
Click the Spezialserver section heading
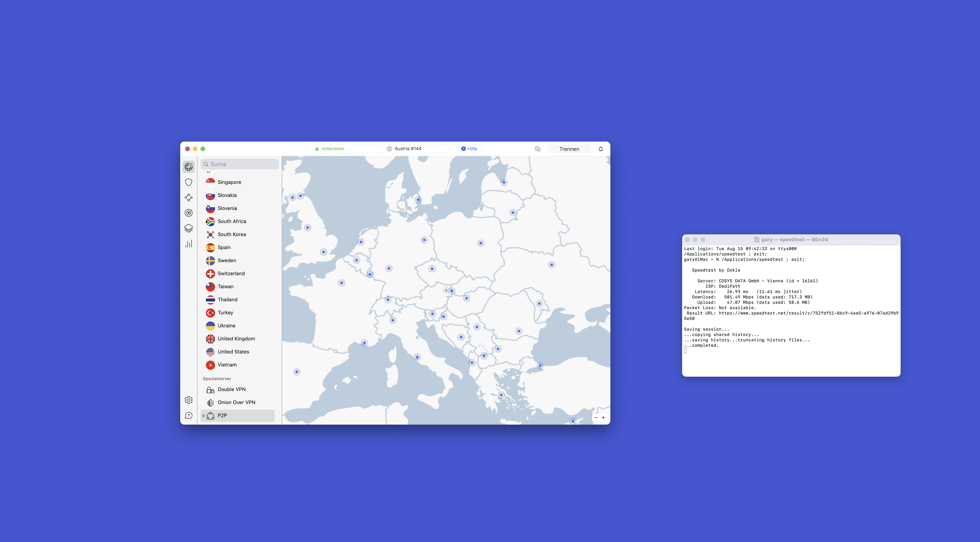(x=217, y=379)
